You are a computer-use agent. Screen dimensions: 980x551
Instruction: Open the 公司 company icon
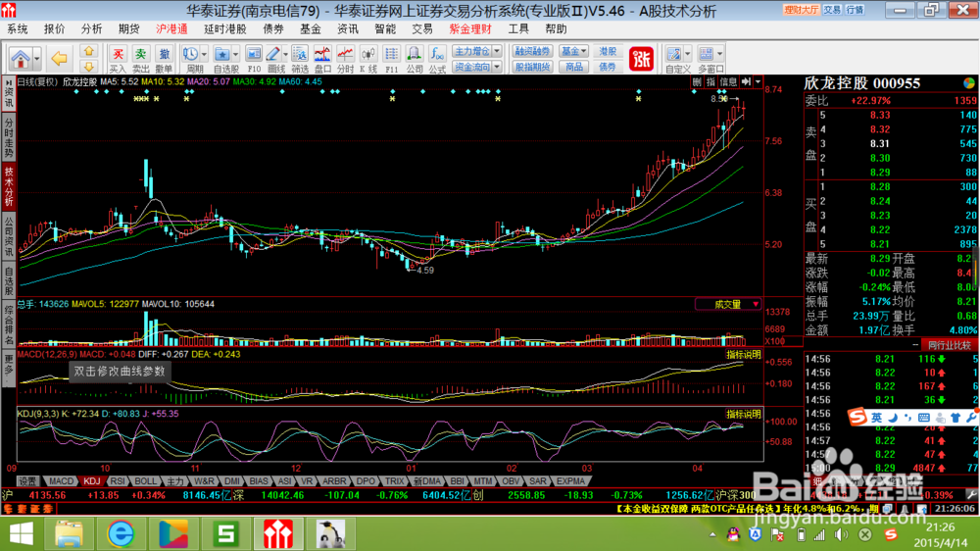(x=414, y=59)
